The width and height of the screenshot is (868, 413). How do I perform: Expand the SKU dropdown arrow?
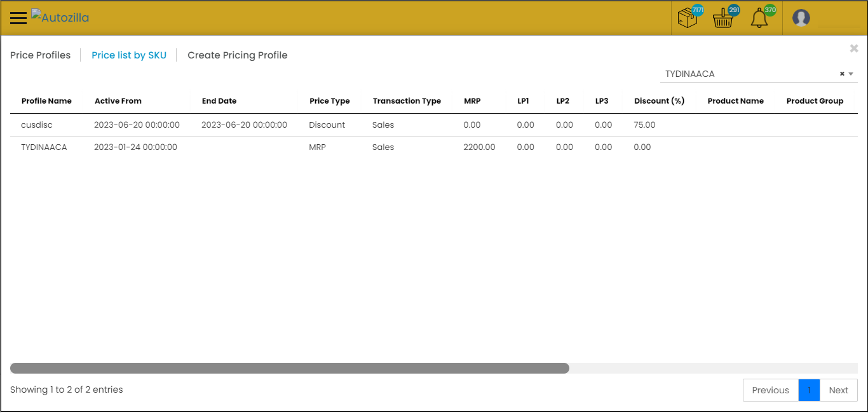pos(851,74)
